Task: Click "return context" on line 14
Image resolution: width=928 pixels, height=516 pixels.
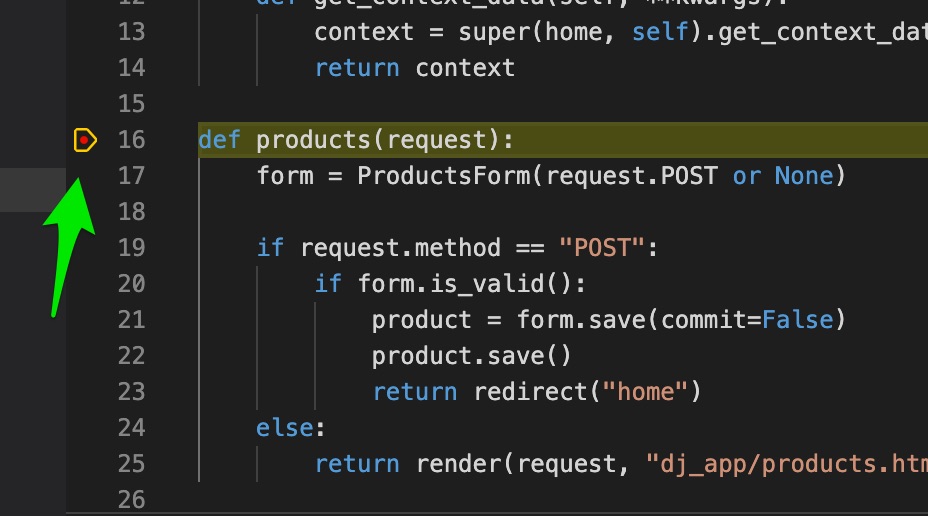Action: [414, 68]
